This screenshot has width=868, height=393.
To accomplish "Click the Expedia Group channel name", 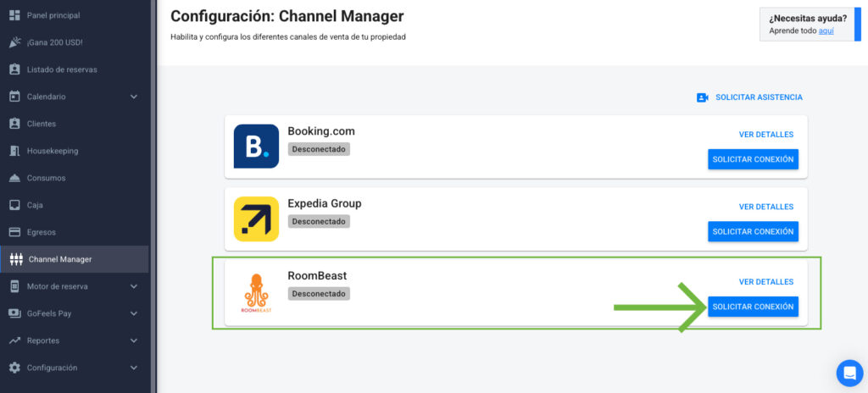I will pos(325,203).
